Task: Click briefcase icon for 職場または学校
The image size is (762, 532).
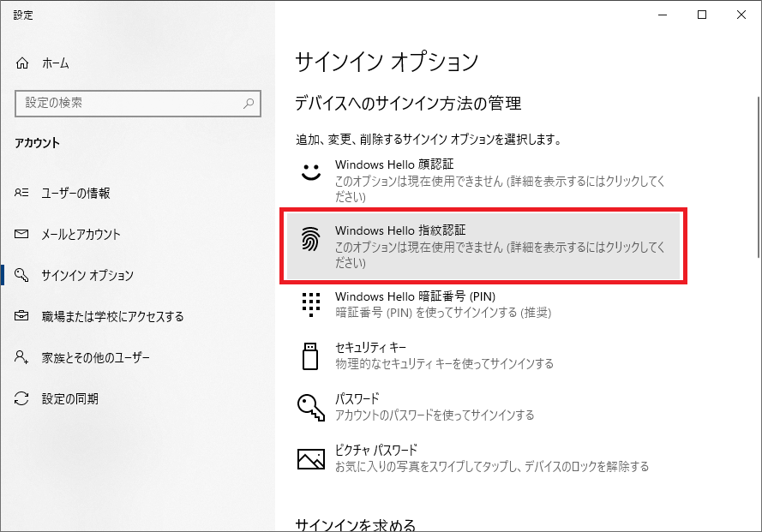Action: point(21,316)
